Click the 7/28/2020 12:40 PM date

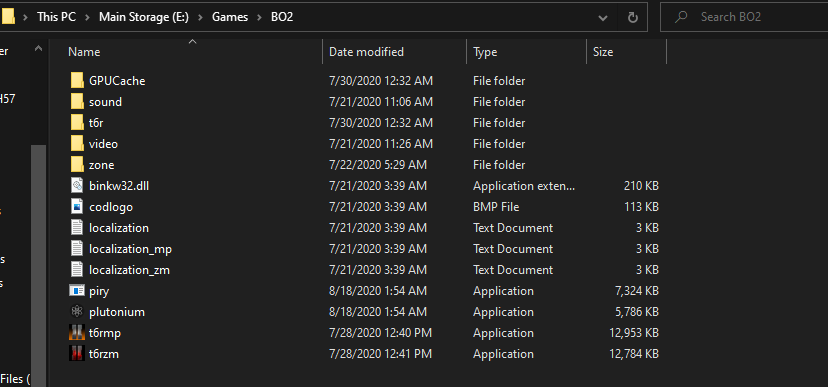pos(381,333)
